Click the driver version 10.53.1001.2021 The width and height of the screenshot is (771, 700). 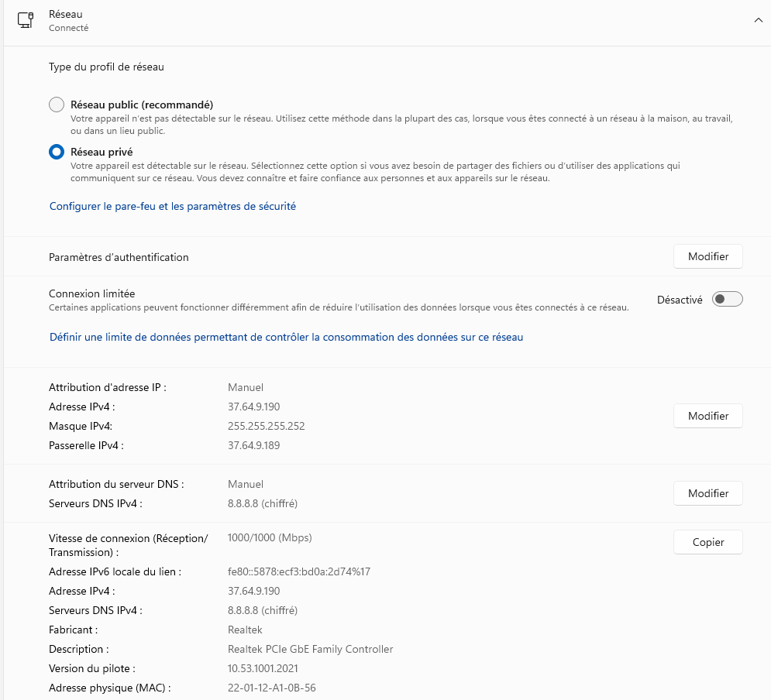point(263,668)
